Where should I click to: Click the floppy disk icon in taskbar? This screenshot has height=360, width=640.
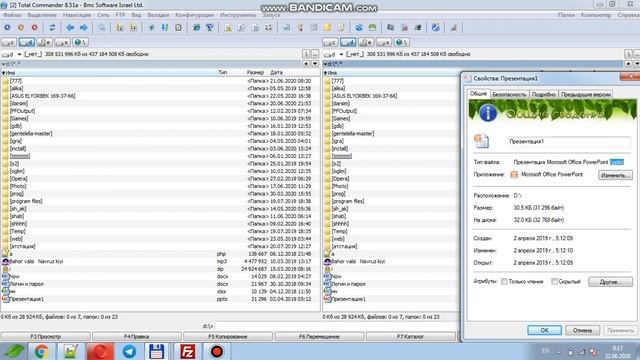click(157, 351)
